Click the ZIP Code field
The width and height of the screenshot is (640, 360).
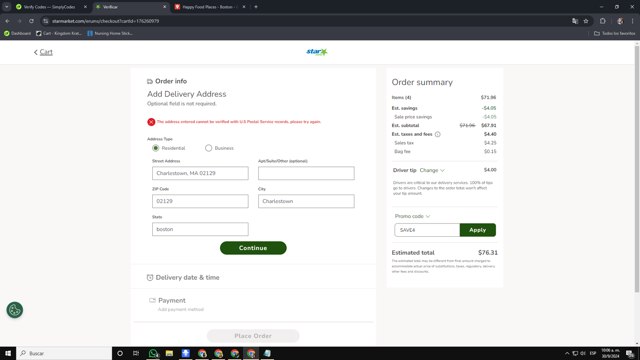point(200,201)
